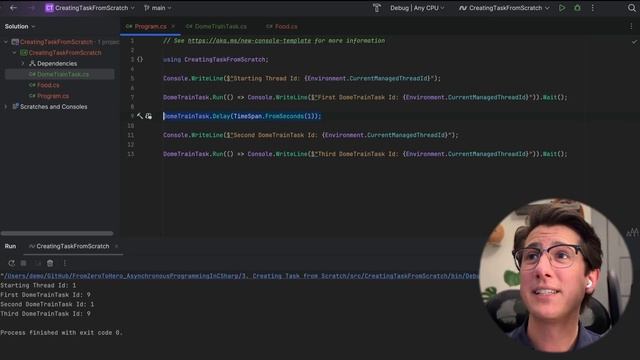Click the namespace braces gutter icon on line 3

pyautogui.click(x=140, y=60)
